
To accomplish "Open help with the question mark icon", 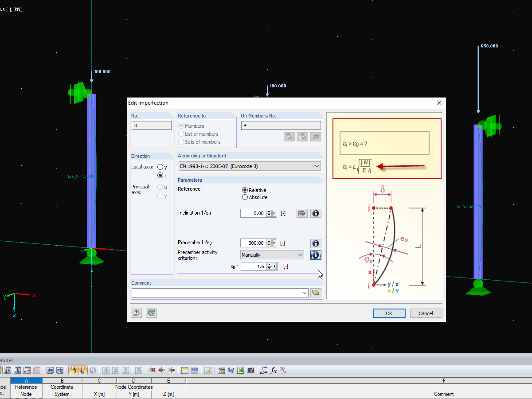I will click(x=136, y=313).
